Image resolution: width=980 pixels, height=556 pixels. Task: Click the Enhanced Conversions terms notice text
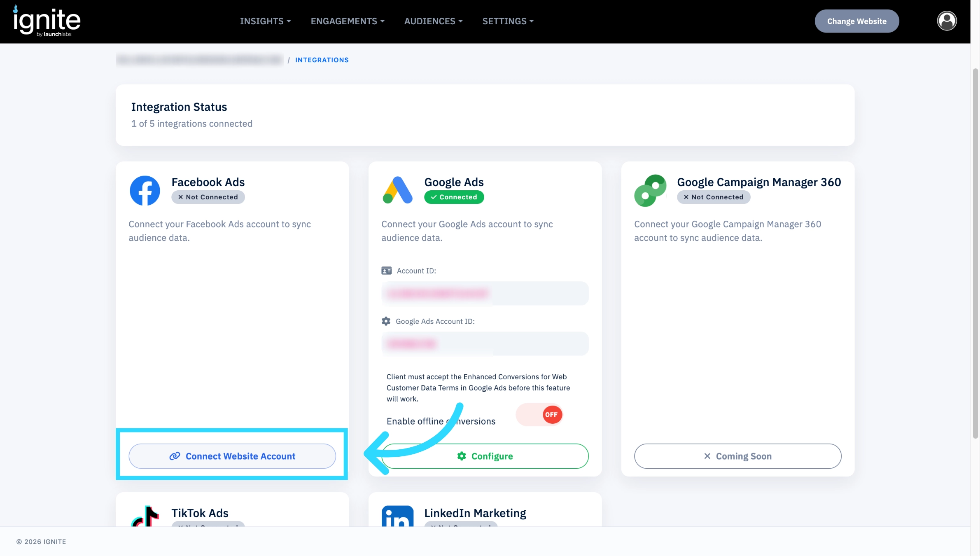click(x=478, y=388)
